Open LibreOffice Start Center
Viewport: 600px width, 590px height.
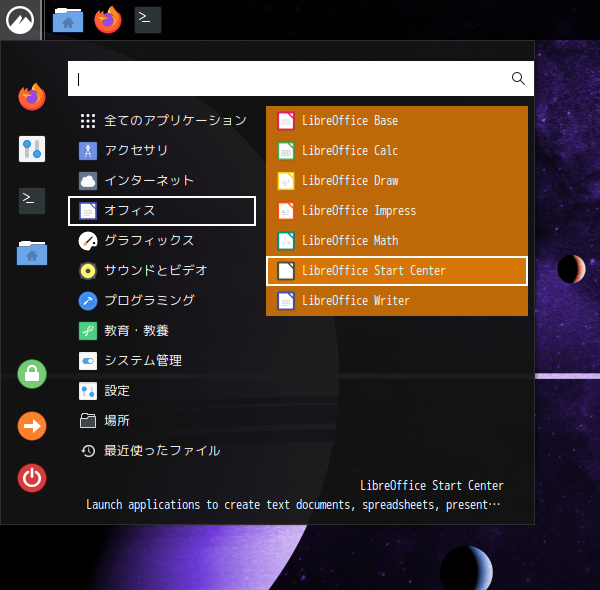(x=397, y=271)
